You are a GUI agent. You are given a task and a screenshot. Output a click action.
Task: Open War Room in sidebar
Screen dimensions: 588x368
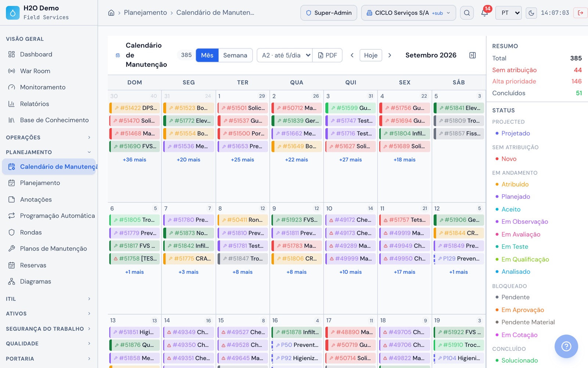click(x=49, y=71)
